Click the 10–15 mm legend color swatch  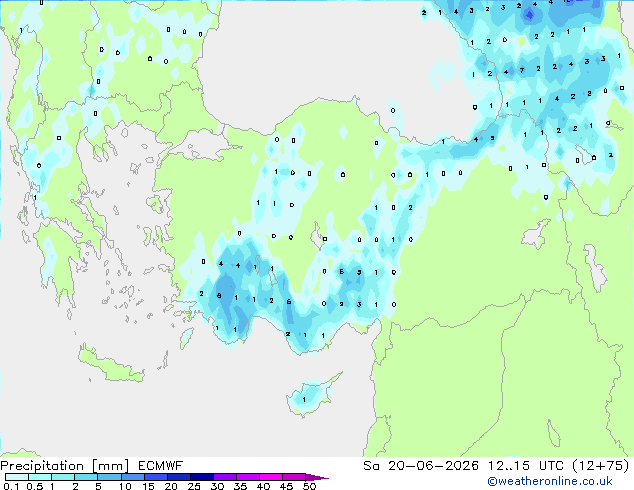click(132, 477)
